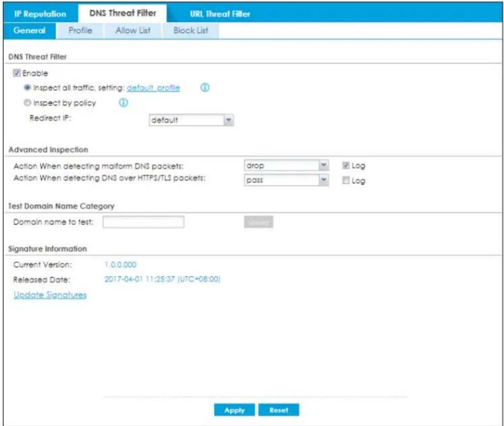Viewport: 504px width, 426px height.
Task: Switch to IP Reputation tab
Action: tap(40, 14)
